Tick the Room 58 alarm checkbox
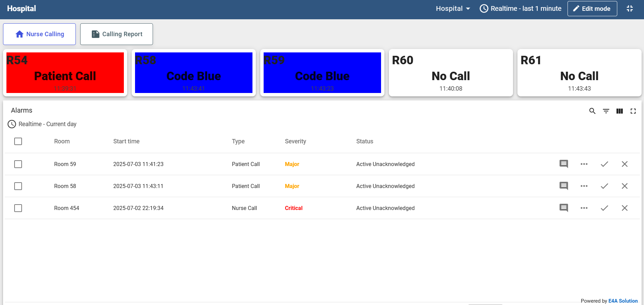Screen dimensions: 644x305 click(18, 186)
